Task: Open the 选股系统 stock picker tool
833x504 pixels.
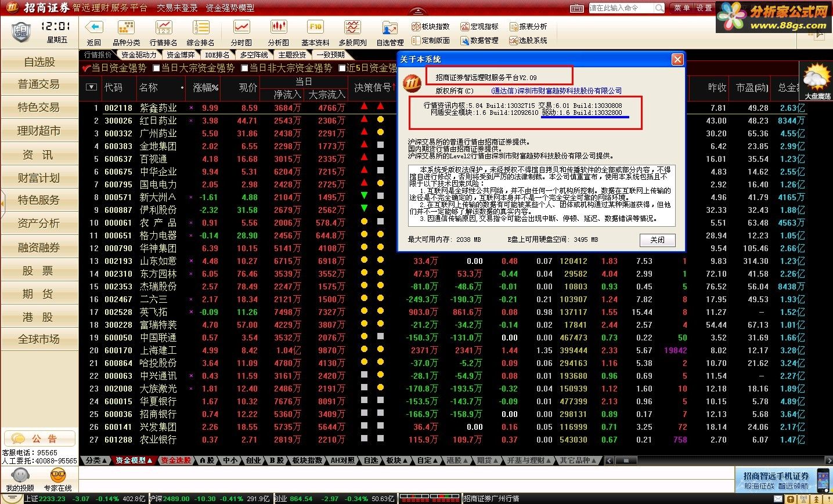Action: (x=528, y=40)
